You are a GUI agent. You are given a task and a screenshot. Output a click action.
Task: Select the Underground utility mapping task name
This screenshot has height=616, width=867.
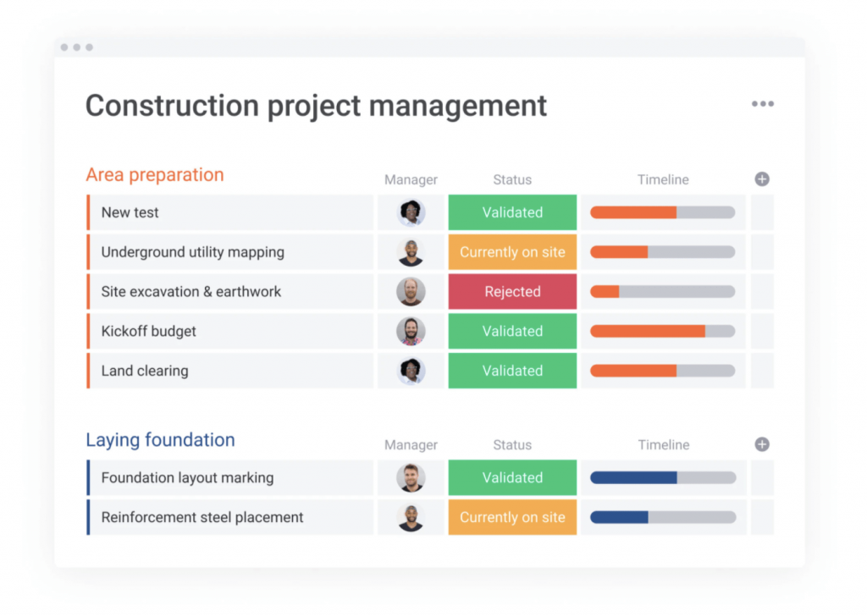tap(192, 252)
